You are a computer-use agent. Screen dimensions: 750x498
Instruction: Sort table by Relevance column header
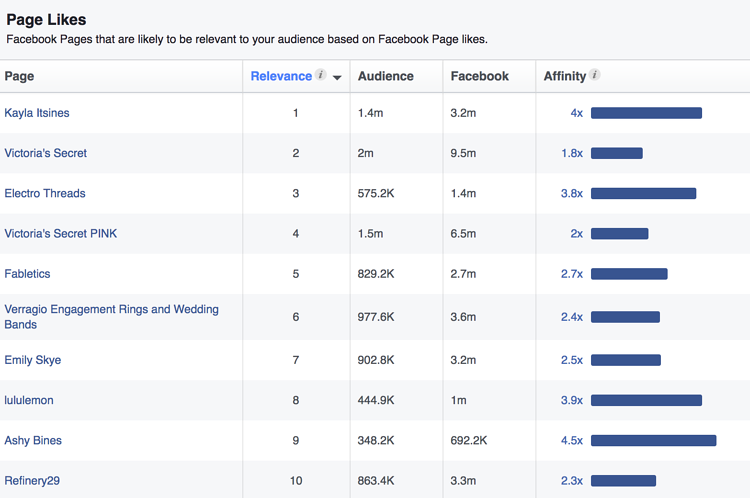pos(281,76)
